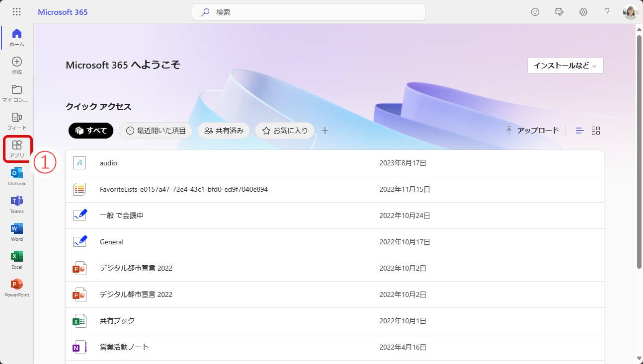Open the 営業活動ノート notebook

pyautogui.click(x=124, y=347)
